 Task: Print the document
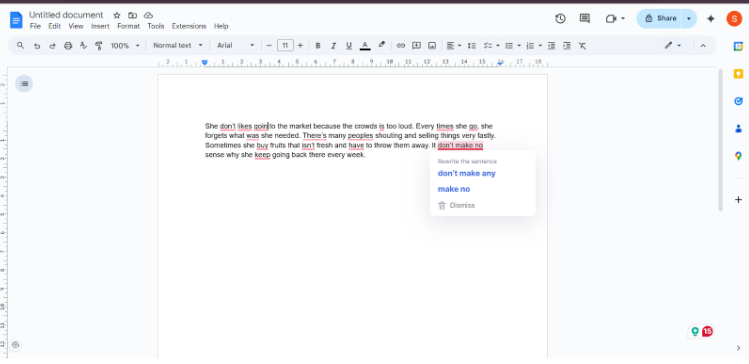tap(68, 46)
